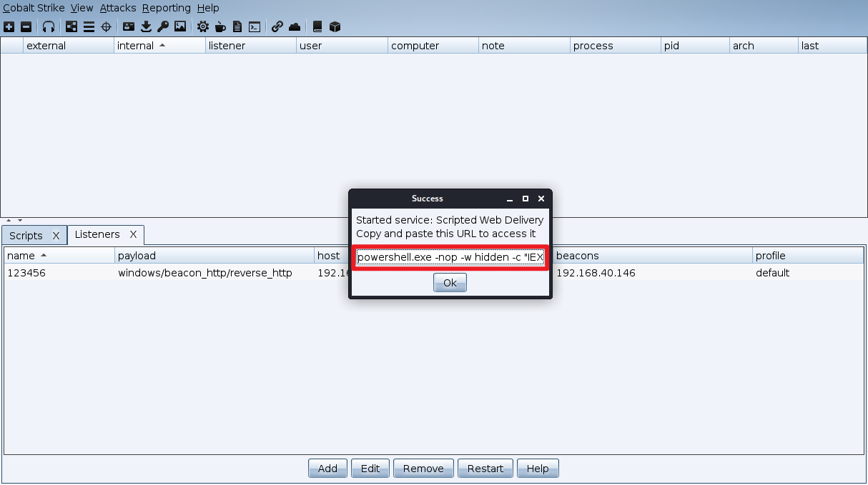Close the Success dialog window
868x485 pixels.
coord(541,199)
